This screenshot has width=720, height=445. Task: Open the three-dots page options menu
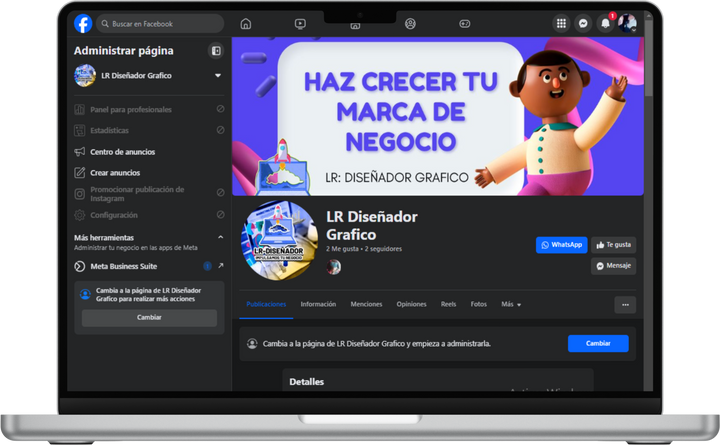(625, 304)
